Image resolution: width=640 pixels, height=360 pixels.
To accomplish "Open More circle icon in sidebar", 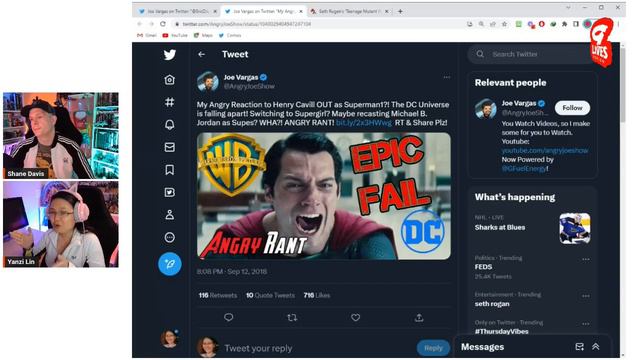I will coord(169,237).
